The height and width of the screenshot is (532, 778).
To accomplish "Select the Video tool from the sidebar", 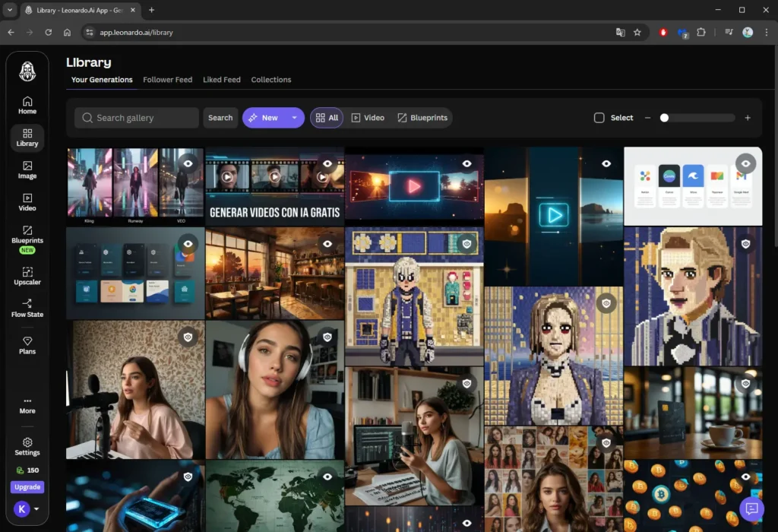I will (27, 201).
